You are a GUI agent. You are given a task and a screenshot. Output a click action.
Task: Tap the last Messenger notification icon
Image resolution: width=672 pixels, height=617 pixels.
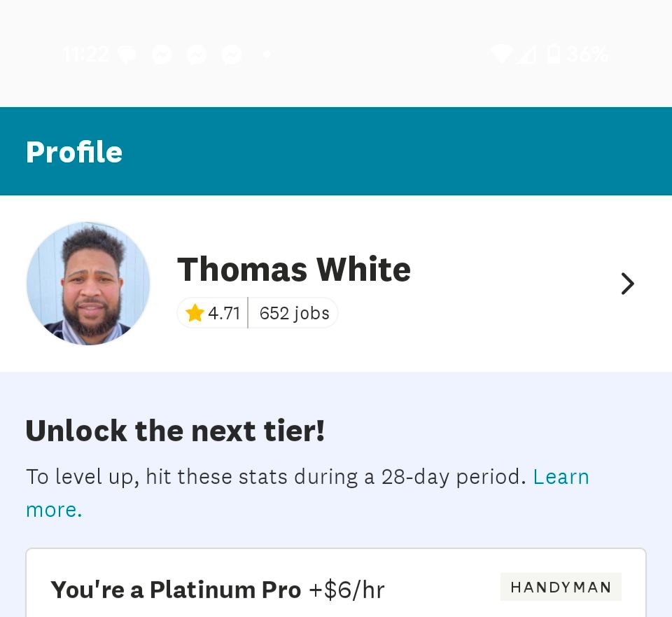pos(232,55)
